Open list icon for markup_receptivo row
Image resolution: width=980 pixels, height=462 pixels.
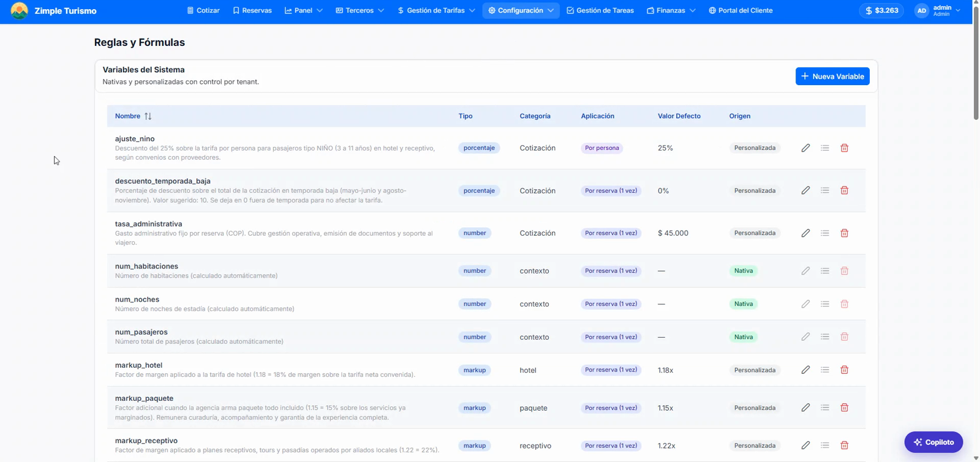click(825, 445)
